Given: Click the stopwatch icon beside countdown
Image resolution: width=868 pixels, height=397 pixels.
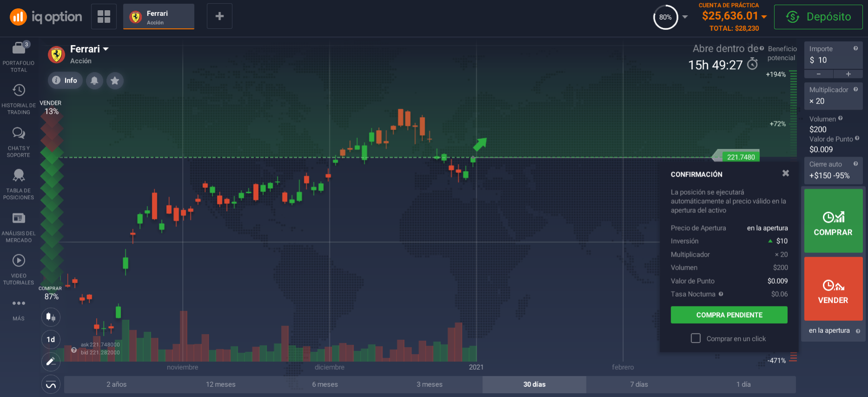Looking at the screenshot, I should click(752, 64).
